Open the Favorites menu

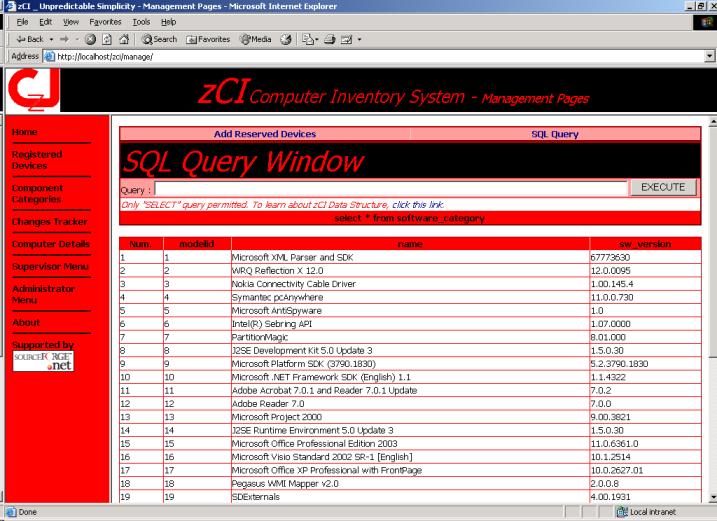(105, 22)
